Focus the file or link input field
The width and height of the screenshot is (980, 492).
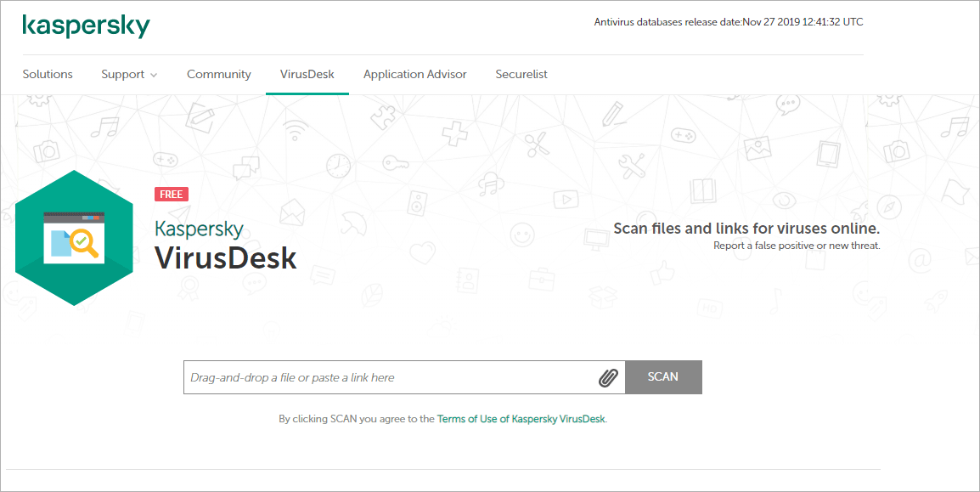pos(404,377)
